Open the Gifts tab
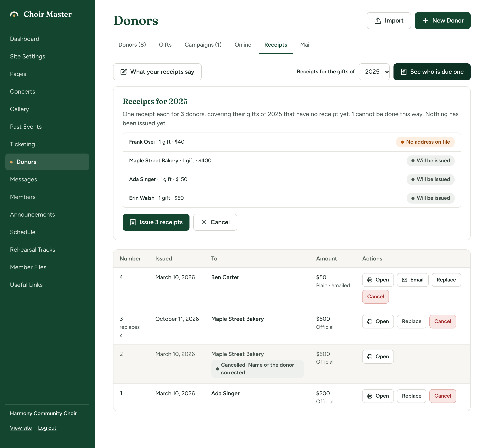This screenshot has height=448, width=489. (x=165, y=45)
